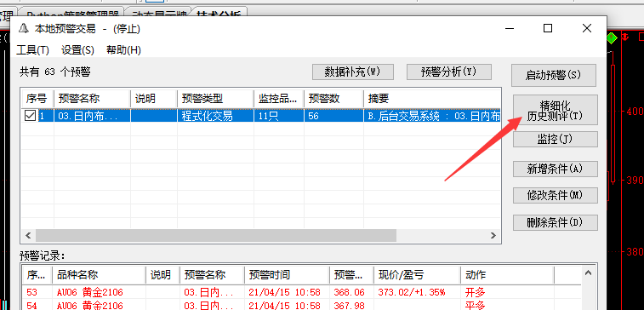Viewport: 644px width, 310px height.
Task: Open the 帮助(H) menu
Action: [x=123, y=50]
